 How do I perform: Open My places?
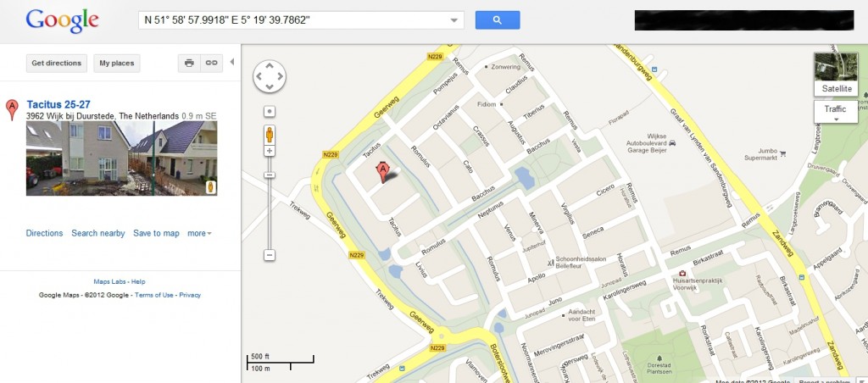(x=116, y=63)
